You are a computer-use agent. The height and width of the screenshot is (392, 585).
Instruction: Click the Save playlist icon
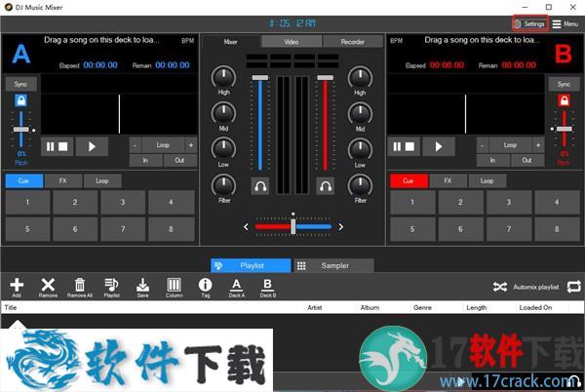click(x=142, y=288)
